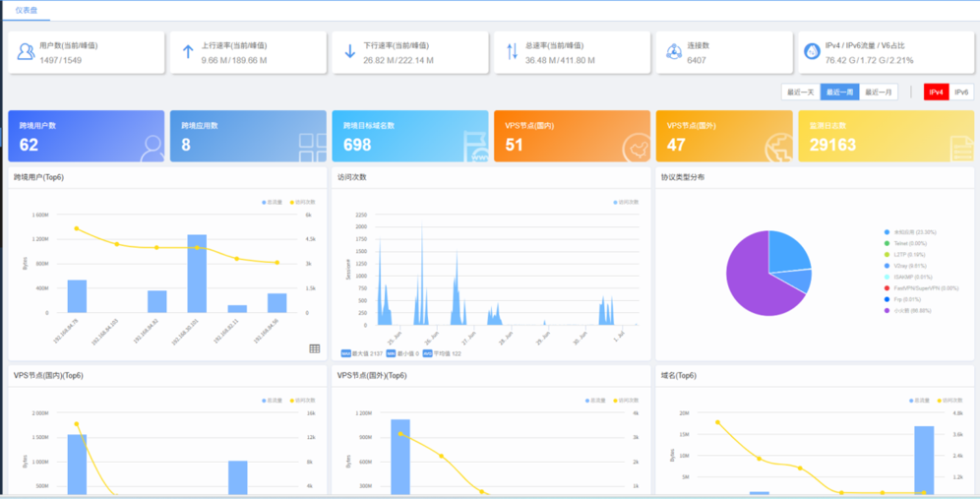Click the 36.48 M/411.80 M total rate value
Viewport: 980px width, 499px height.
pyautogui.click(x=560, y=61)
